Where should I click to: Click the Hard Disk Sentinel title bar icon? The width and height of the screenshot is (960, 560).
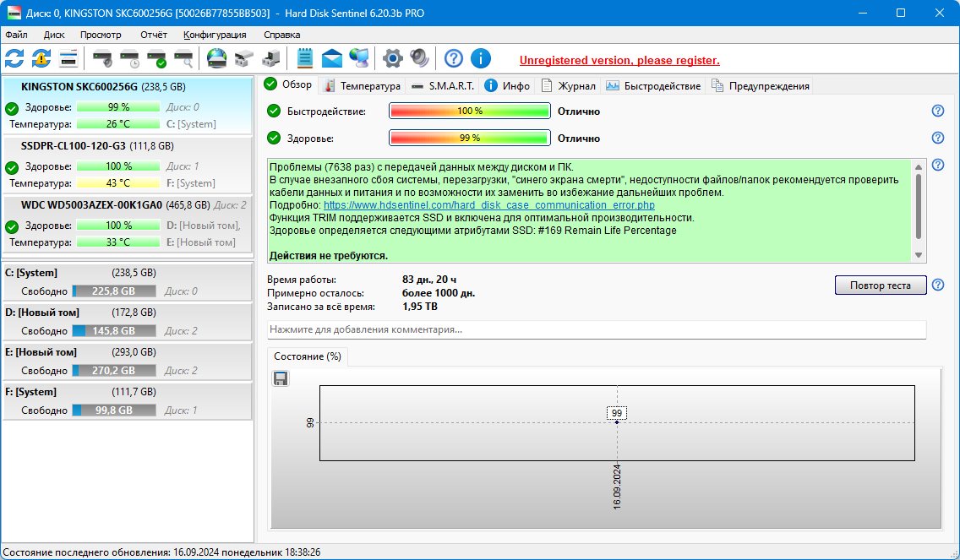(x=14, y=13)
